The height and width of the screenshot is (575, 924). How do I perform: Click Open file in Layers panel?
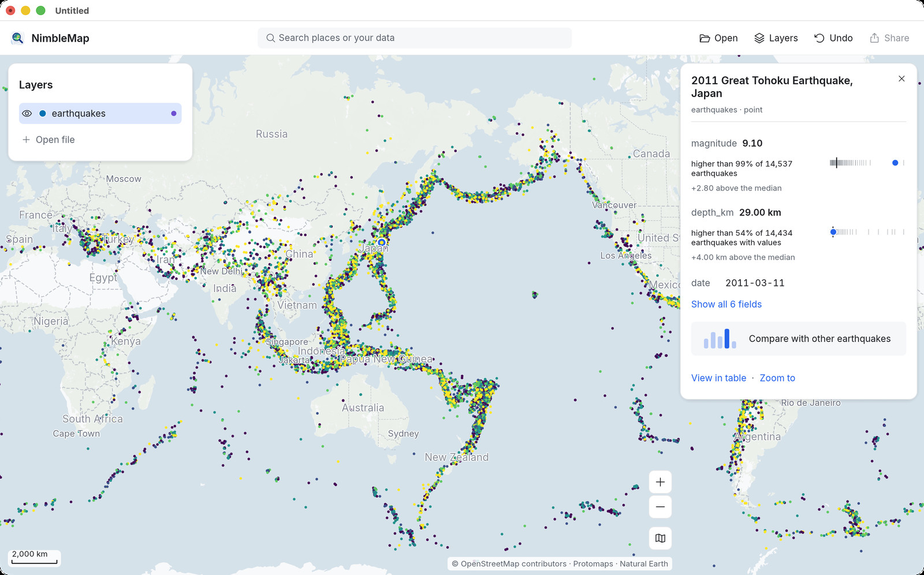pos(49,140)
